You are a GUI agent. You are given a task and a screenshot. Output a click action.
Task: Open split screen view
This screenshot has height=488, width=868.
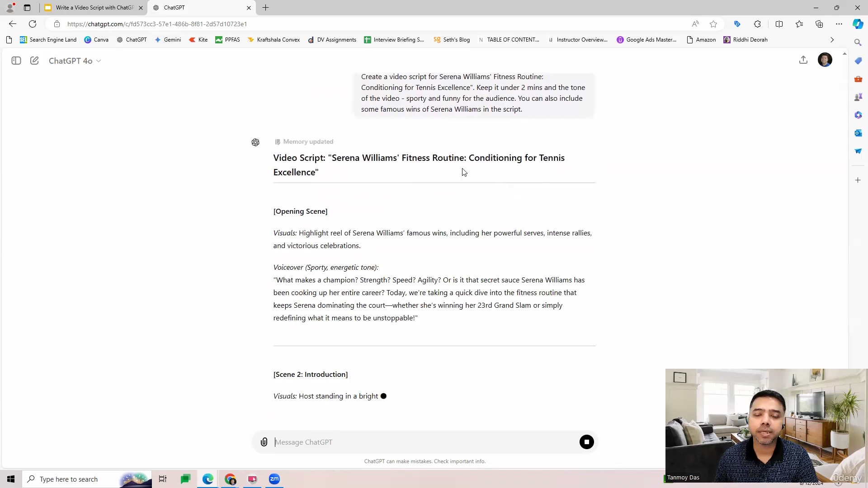779,24
